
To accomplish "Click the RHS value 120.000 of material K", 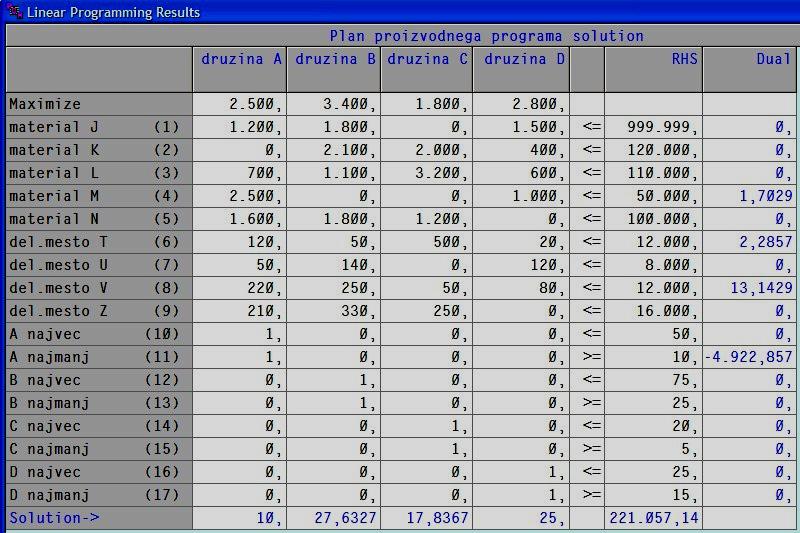I will (654, 150).
